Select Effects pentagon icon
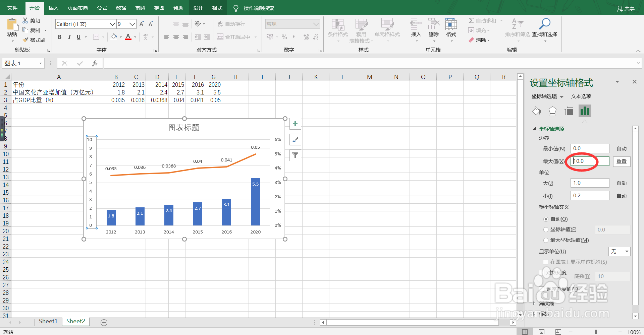 (x=552, y=111)
